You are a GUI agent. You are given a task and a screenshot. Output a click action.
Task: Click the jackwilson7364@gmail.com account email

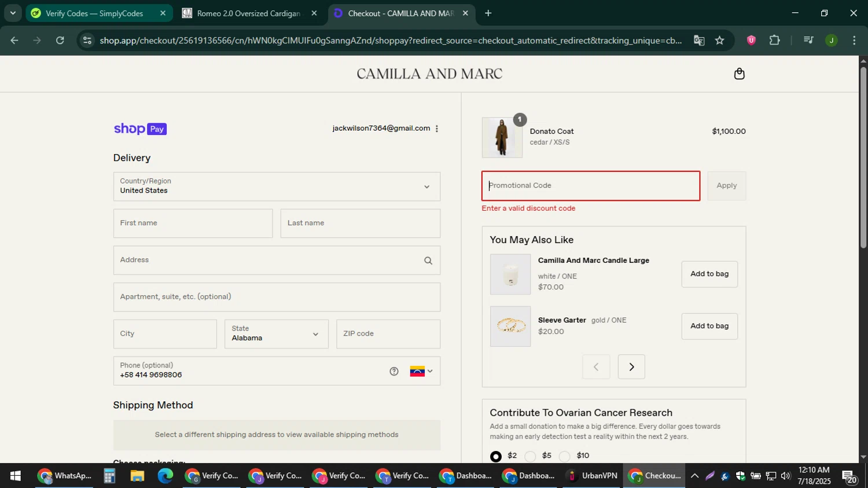[381, 129]
